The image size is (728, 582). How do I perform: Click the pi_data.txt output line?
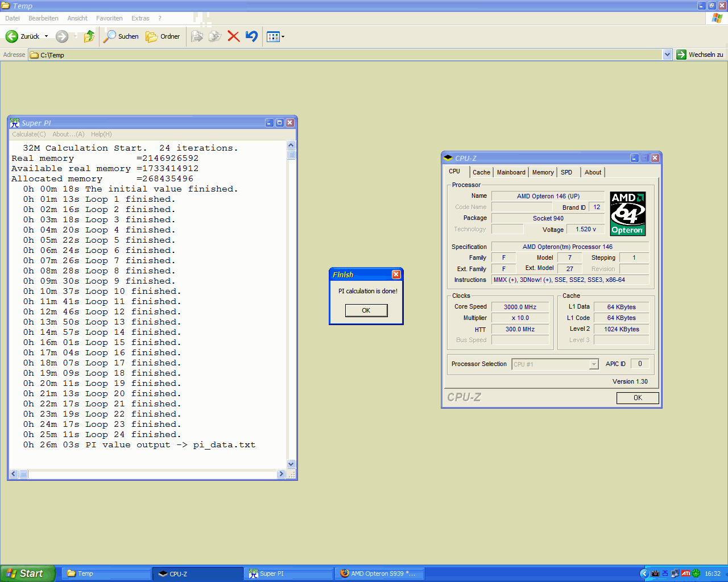click(x=139, y=445)
